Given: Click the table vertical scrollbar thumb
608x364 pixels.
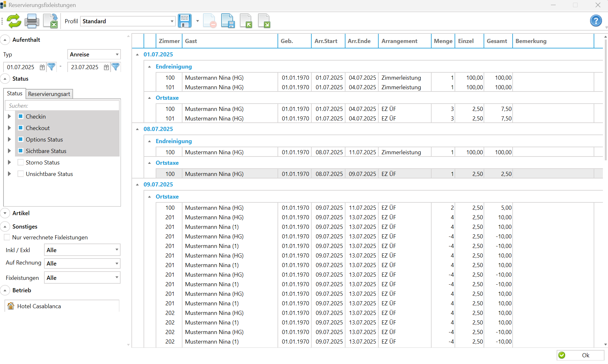Looking at the screenshot, I should 605,100.
